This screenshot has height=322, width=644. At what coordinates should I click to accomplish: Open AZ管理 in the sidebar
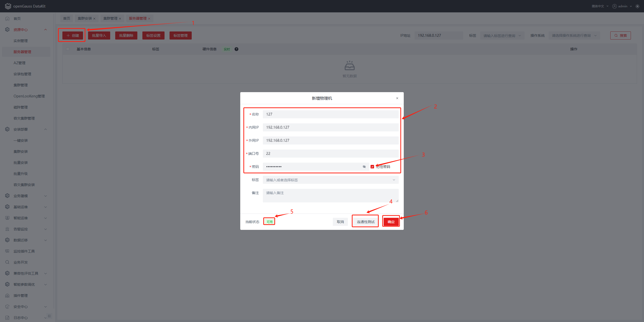click(19, 63)
